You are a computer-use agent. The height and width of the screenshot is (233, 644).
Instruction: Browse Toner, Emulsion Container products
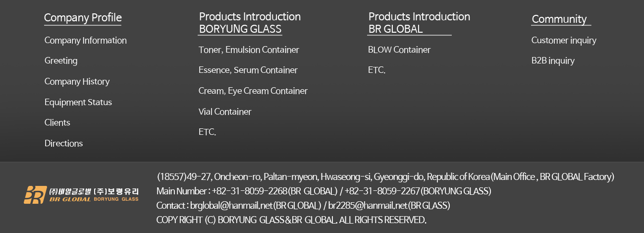click(249, 50)
